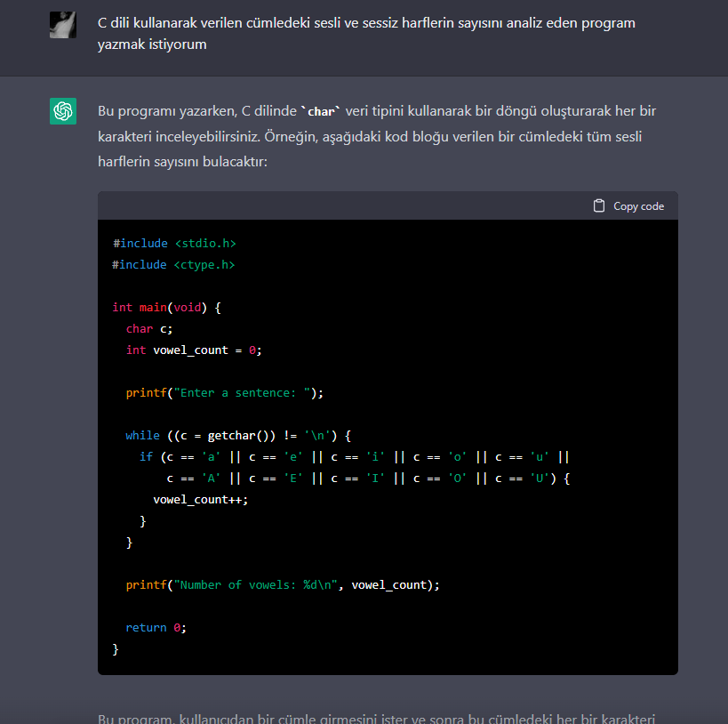Click the condition line with uppercase vowels
The width and height of the screenshot is (728, 724).
(x=368, y=479)
